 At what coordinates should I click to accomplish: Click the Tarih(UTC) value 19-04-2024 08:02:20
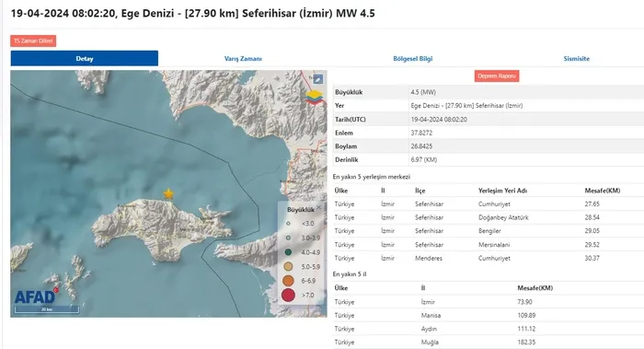439,119
